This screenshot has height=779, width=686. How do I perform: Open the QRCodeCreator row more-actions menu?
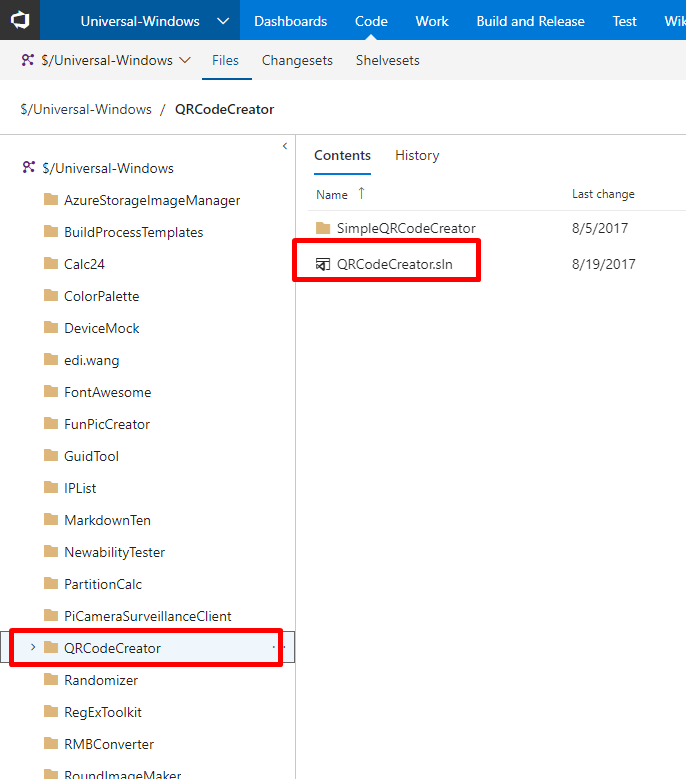click(279, 647)
